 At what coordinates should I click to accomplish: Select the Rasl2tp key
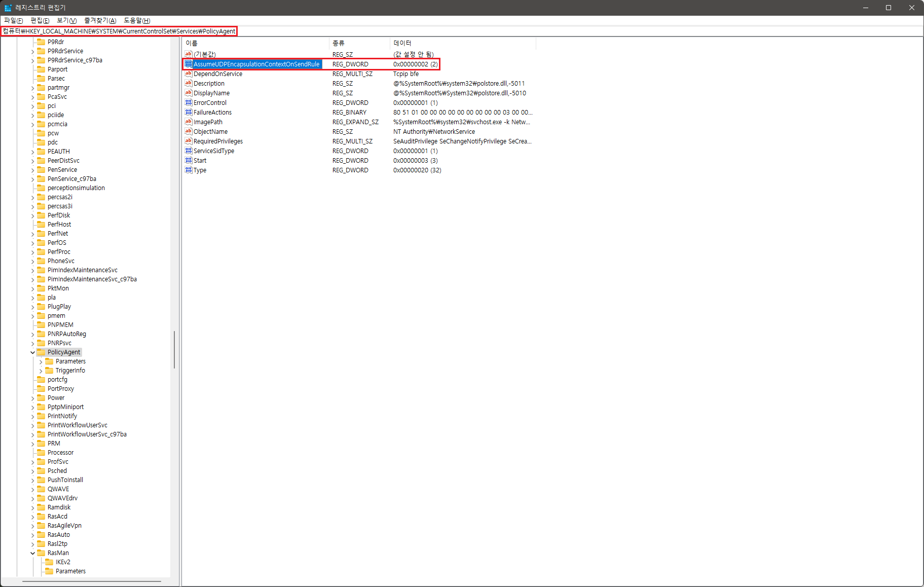pos(57,543)
